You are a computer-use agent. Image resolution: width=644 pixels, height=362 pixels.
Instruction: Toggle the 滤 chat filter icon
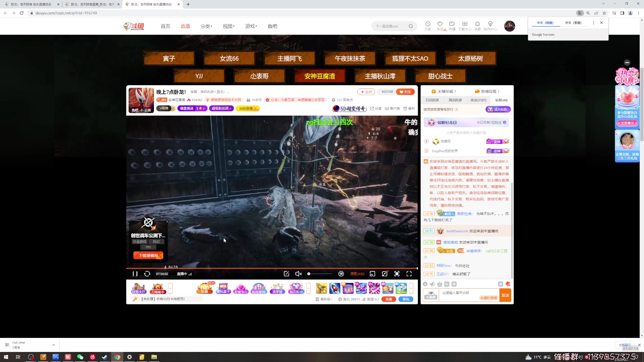point(500,284)
